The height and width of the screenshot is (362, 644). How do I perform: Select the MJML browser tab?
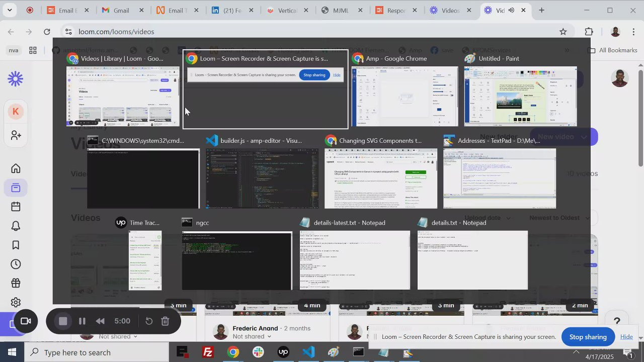pyautogui.click(x=342, y=10)
